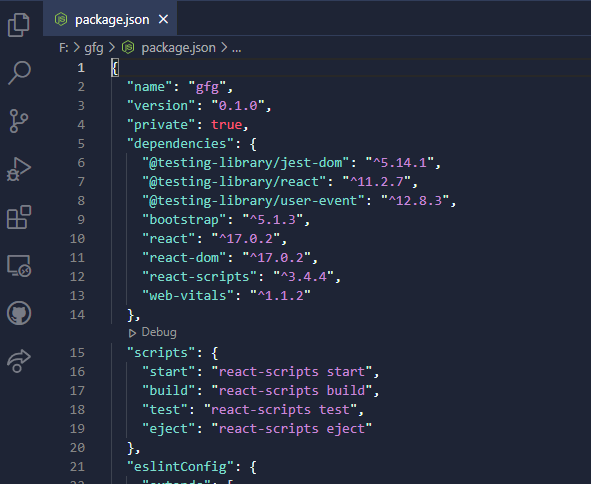The height and width of the screenshot is (484, 591).
Task: Open the Run and Debug view icon
Action: [18, 169]
